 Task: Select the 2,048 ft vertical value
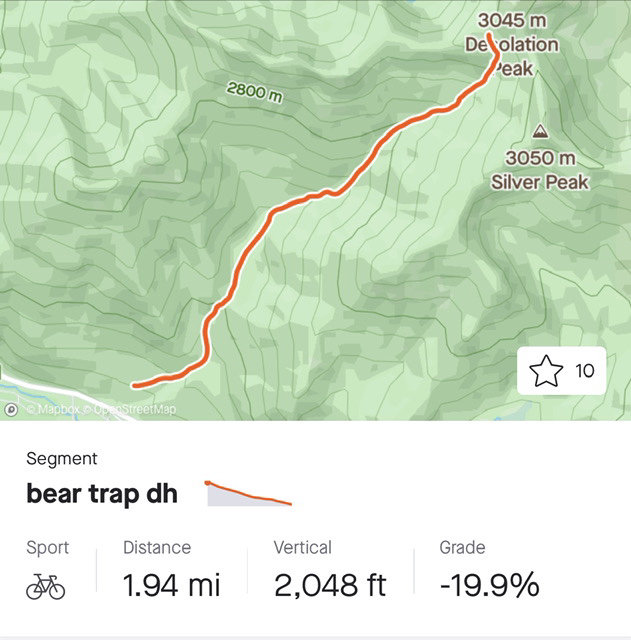pos(330,585)
